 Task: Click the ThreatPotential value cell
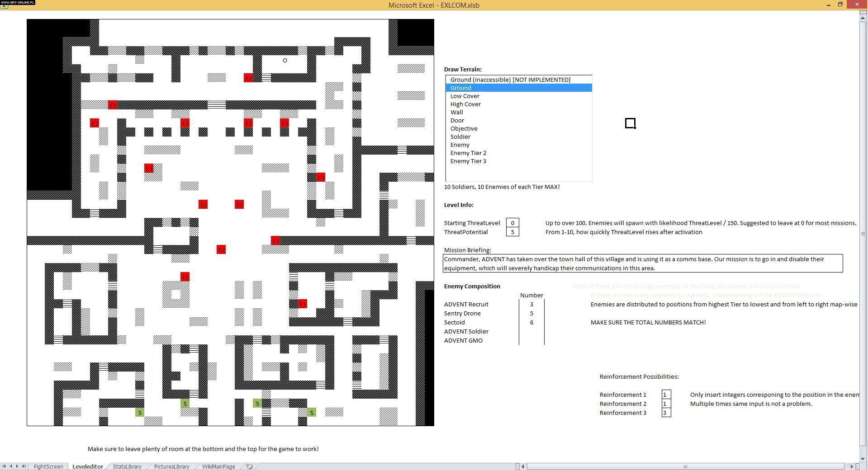coord(512,232)
